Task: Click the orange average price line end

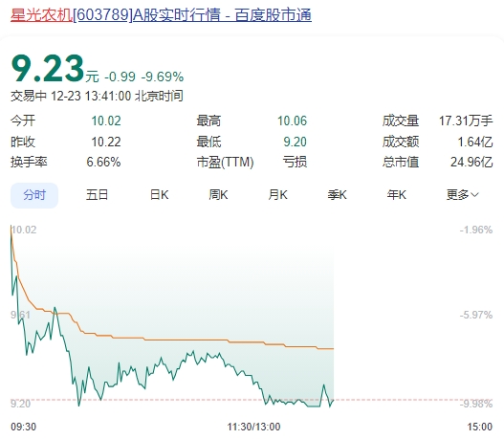Action: point(334,349)
